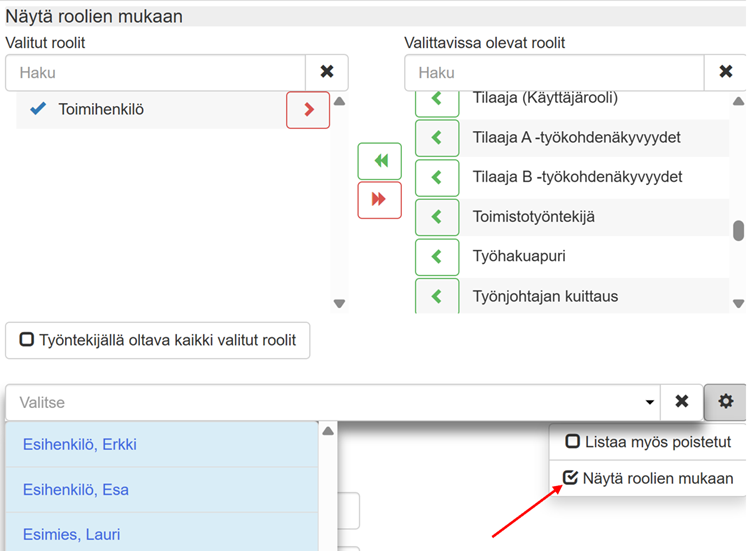Check Listaa myös poistetut option
The width and height of the screenshot is (756, 551).
coord(573,442)
